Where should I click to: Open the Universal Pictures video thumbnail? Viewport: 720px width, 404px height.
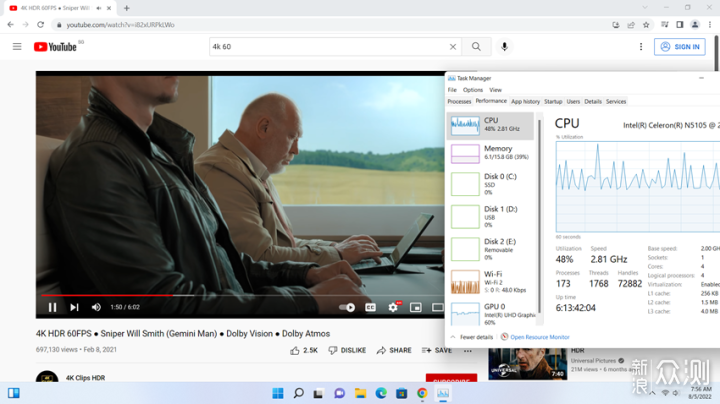click(528, 364)
